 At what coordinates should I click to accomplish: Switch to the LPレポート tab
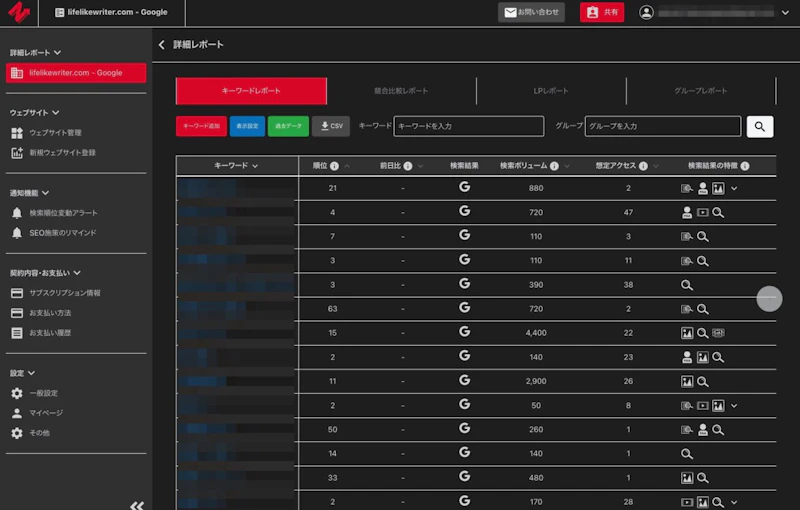tap(551, 91)
